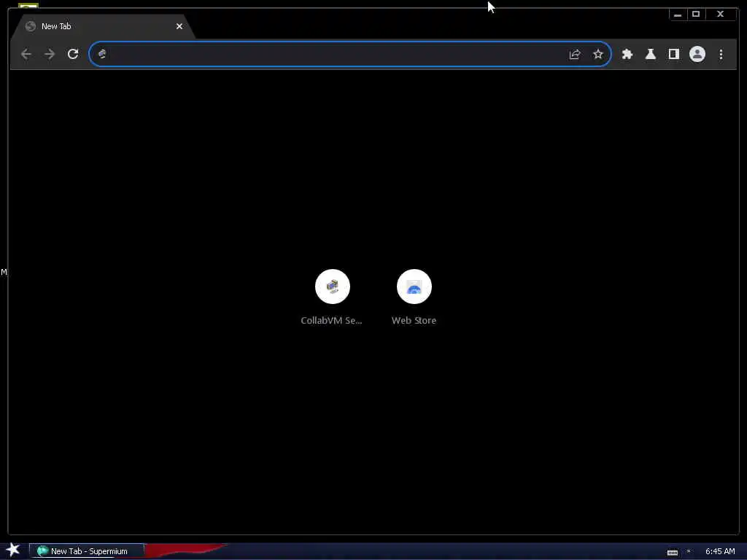Close the Supermium window
This screenshot has width=747, height=560.
(720, 15)
